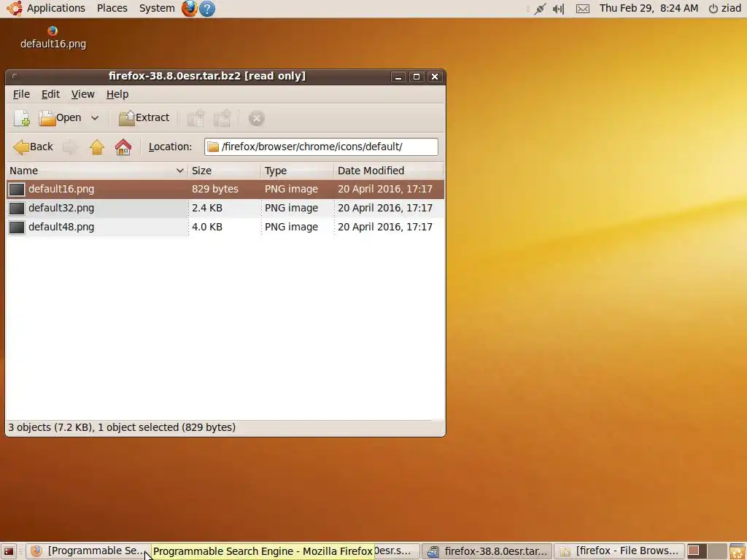747x560 pixels.
Task: Sort by the Size column header
Action: pyautogui.click(x=225, y=171)
